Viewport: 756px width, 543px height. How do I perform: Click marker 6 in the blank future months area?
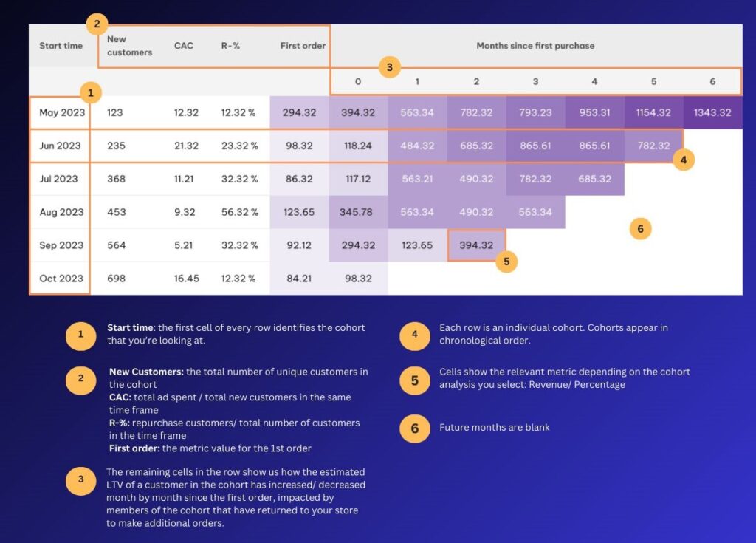640,229
